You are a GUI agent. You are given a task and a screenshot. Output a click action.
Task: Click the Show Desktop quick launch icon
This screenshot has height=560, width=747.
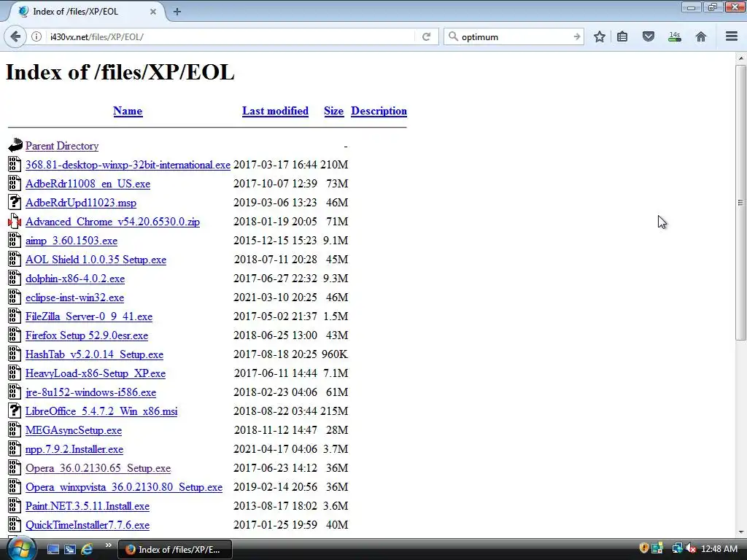tap(53, 550)
